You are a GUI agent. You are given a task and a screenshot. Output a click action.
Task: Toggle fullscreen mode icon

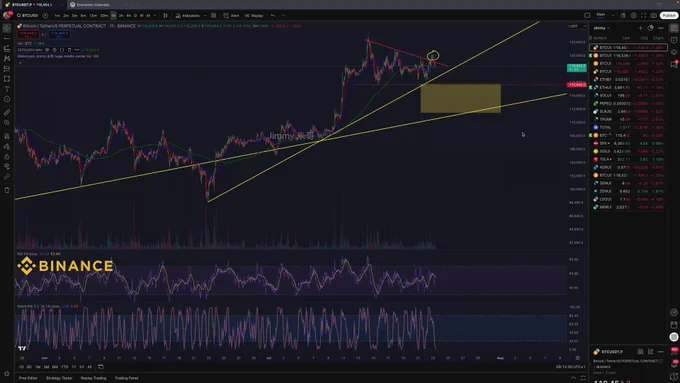(x=644, y=16)
